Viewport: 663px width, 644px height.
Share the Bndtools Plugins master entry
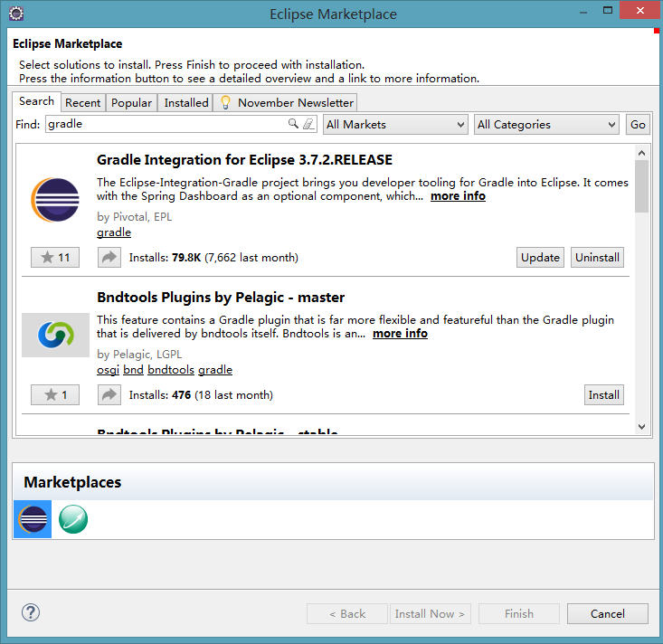click(109, 395)
